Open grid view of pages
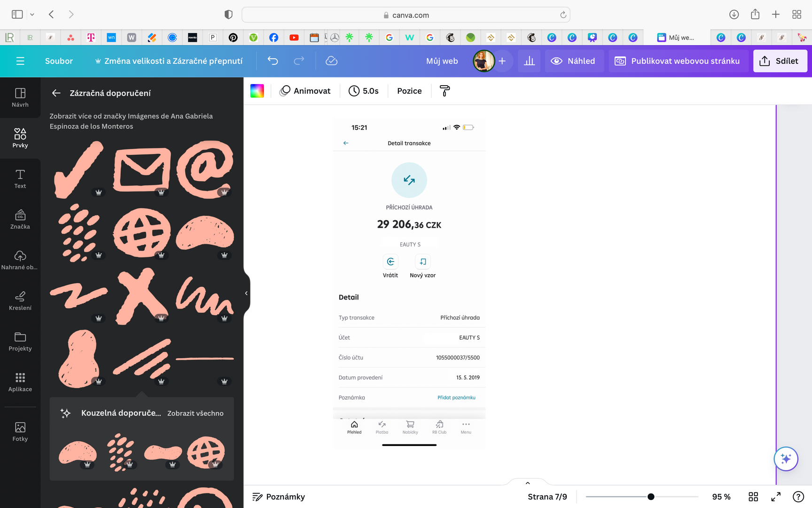Viewport: 812px width, 508px height. coord(753,497)
